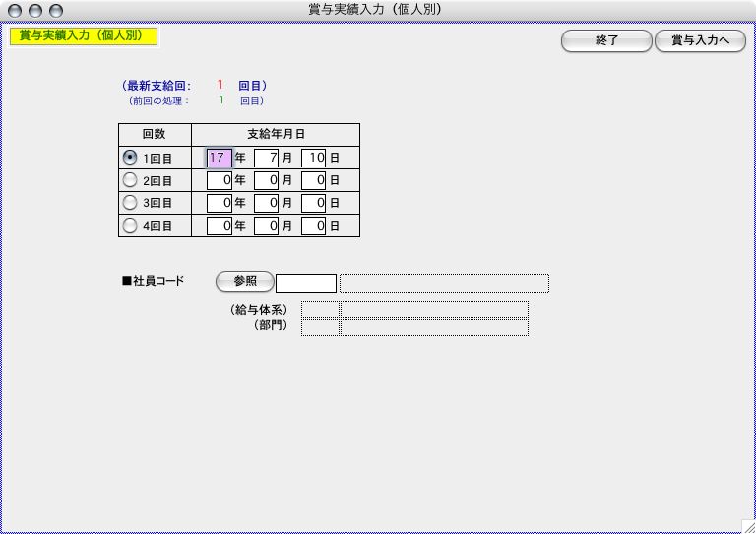Edit the month field in 2回目 row

coord(266,180)
